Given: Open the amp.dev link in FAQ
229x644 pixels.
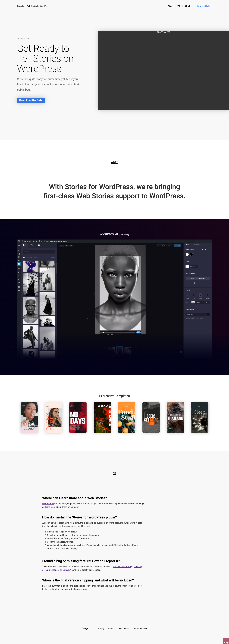Looking at the screenshot, I should tap(75, 507).
